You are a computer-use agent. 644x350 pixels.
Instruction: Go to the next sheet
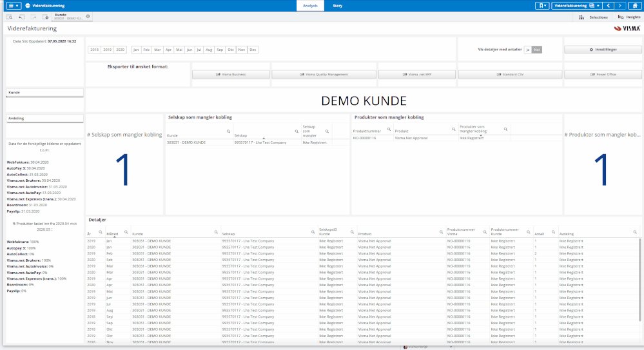click(620, 5)
